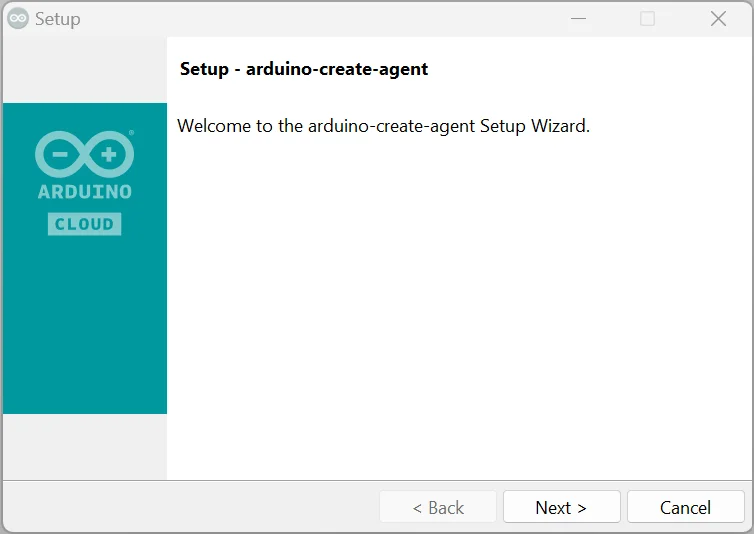Cancel the arduino-create-agent setup
This screenshot has width=754, height=534.
pos(685,507)
